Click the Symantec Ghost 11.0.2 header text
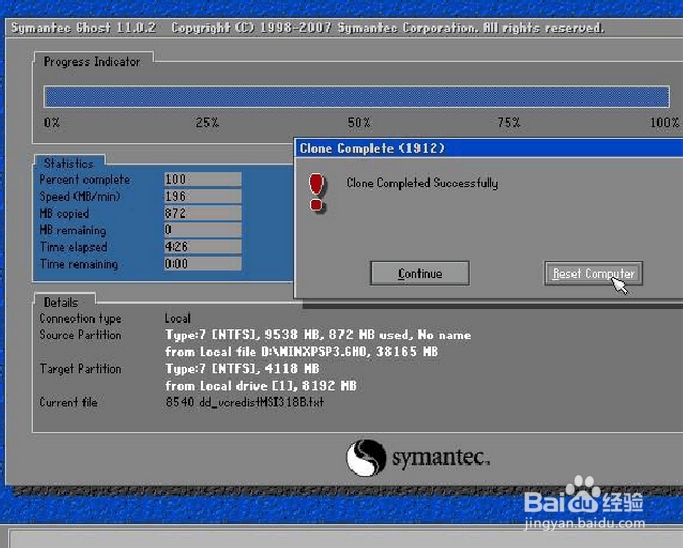This screenshot has width=683, height=548. pyautogui.click(x=83, y=28)
